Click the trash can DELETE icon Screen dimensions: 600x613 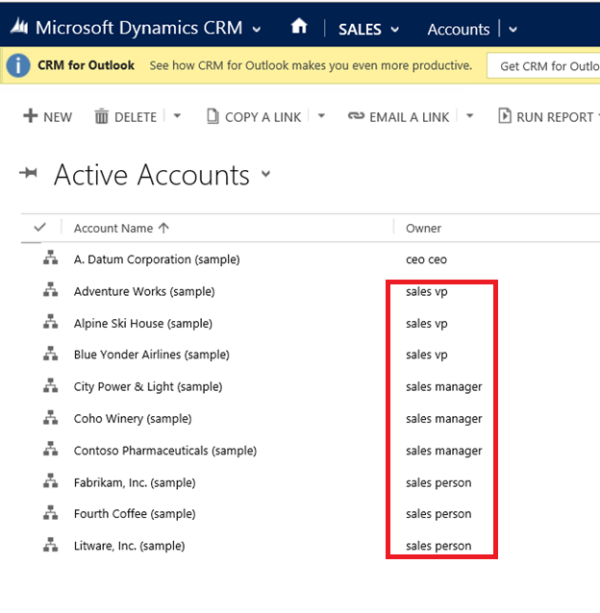(101, 116)
